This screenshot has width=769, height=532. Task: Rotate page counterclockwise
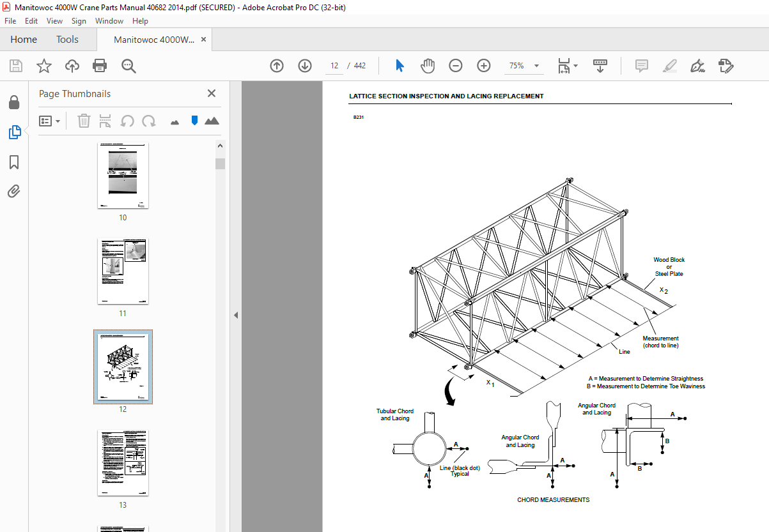pyautogui.click(x=127, y=121)
